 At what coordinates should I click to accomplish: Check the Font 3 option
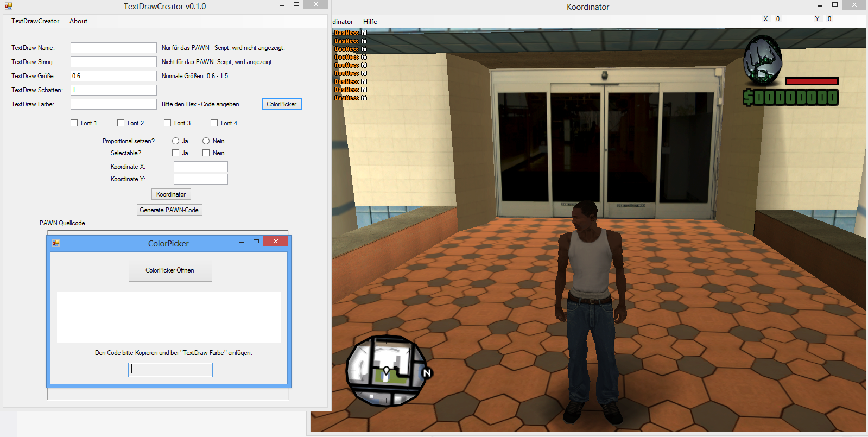coord(168,123)
